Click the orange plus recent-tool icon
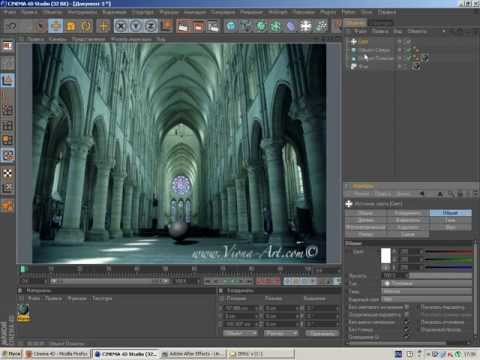The image size is (480, 360). click(x=104, y=26)
